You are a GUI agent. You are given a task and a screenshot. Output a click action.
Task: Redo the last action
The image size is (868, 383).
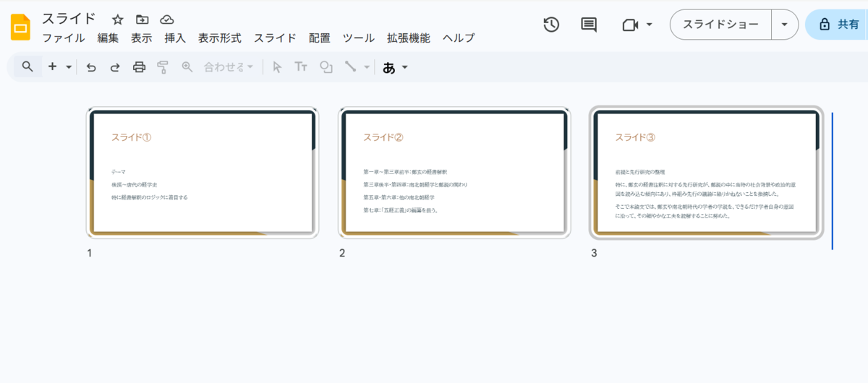tap(115, 67)
